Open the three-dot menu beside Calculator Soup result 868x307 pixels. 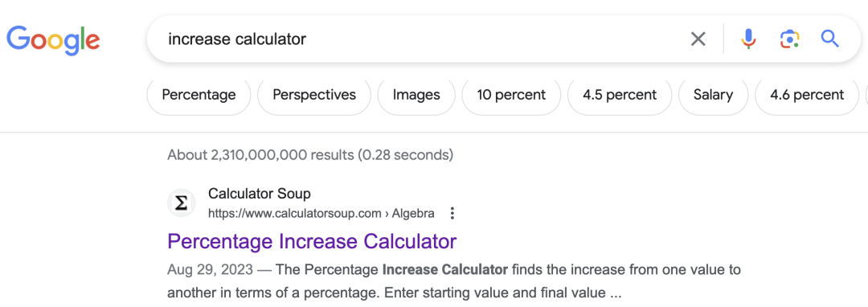click(452, 214)
